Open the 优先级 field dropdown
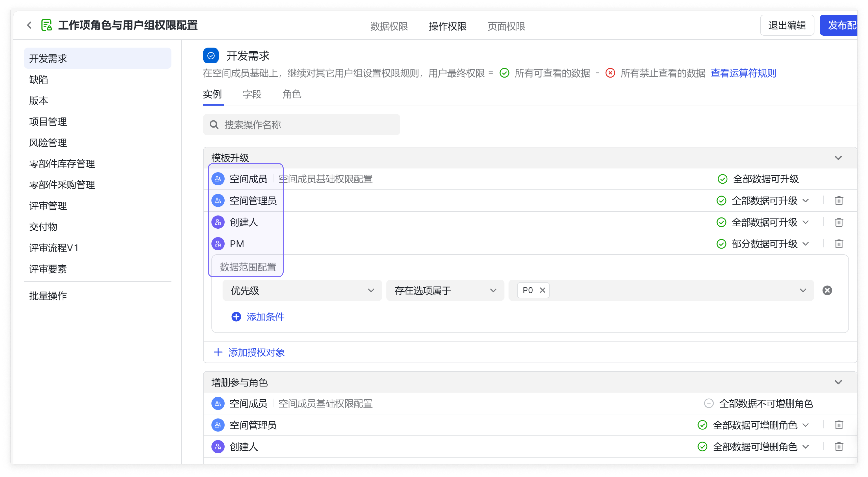The width and height of the screenshot is (868, 477). [x=302, y=290]
